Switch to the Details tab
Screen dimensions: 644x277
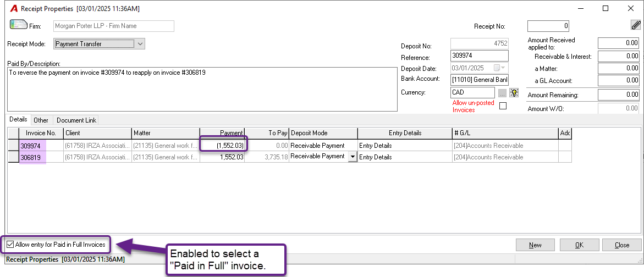[x=18, y=119]
